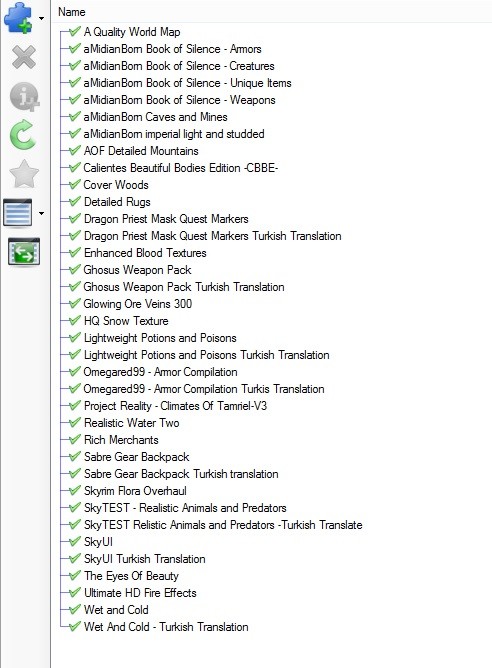Select Glowing Ore Veins 300
492x668 pixels.
[138, 304]
